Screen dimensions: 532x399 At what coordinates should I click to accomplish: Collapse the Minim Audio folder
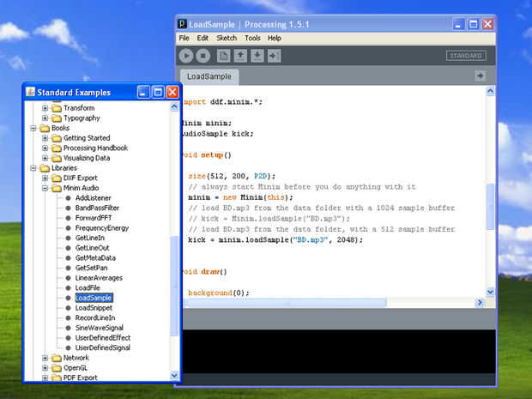tap(45, 188)
